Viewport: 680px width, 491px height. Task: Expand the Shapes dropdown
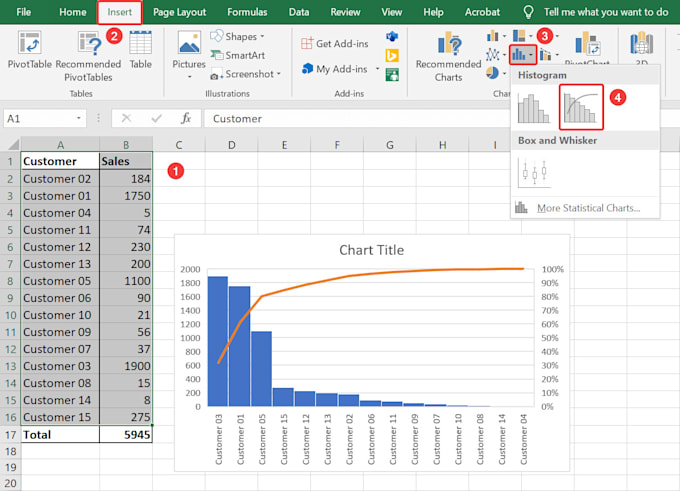click(240, 37)
